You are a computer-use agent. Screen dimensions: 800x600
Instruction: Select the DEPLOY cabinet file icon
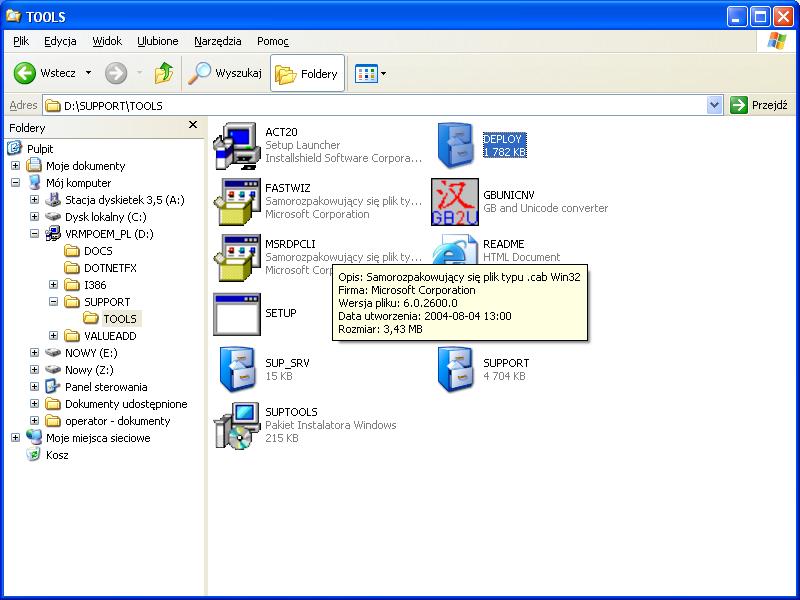tap(455, 146)
